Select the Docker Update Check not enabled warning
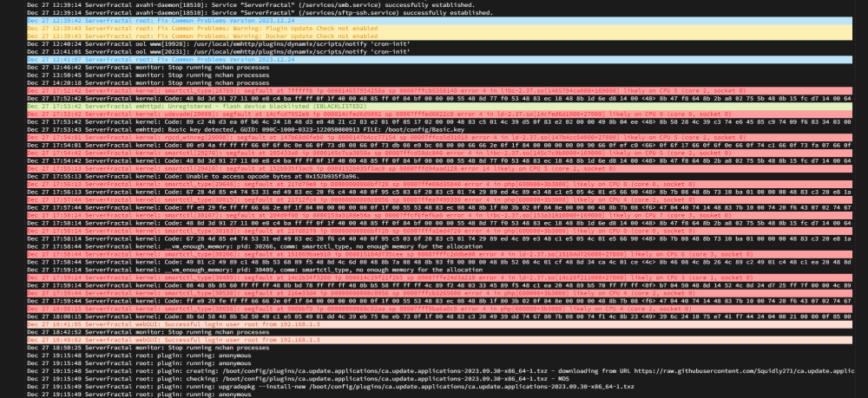This screenshot has width=868, height=398. coord(439,36)
